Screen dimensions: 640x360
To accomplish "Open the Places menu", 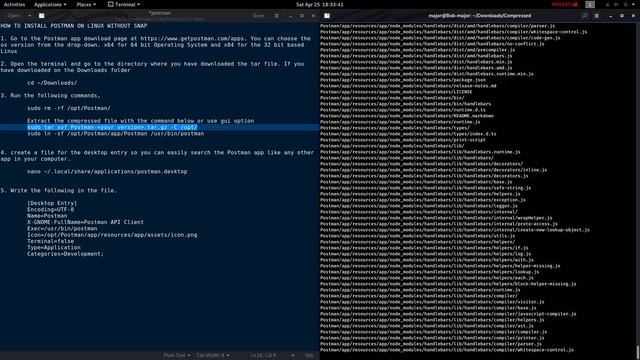I will 86,4.
